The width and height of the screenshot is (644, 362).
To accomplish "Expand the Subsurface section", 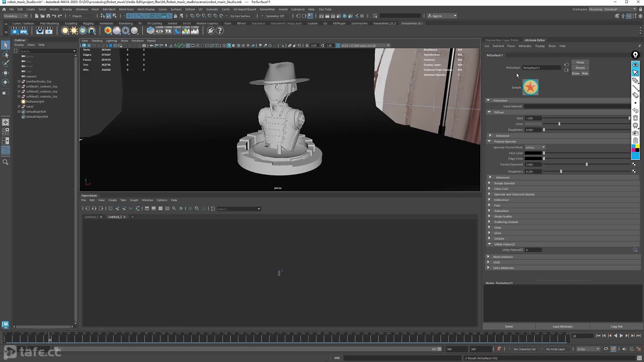I will 489,210.
